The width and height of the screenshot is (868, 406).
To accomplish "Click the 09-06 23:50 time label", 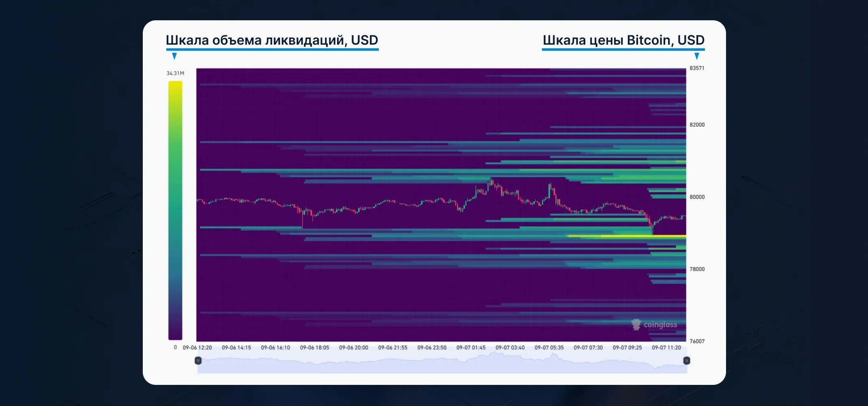I will pyautogui.click(x=432, y=348).
